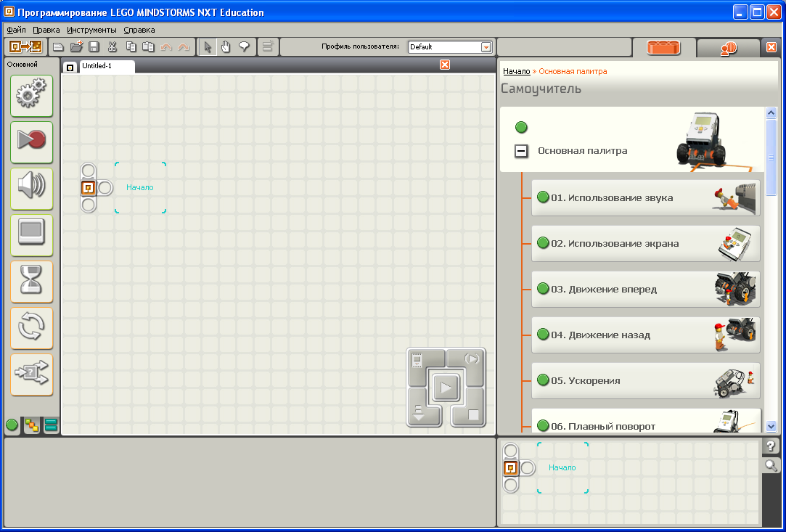
Task: Select the Pan hand tool
Action: pyautogui.click(x=226, y=47)
